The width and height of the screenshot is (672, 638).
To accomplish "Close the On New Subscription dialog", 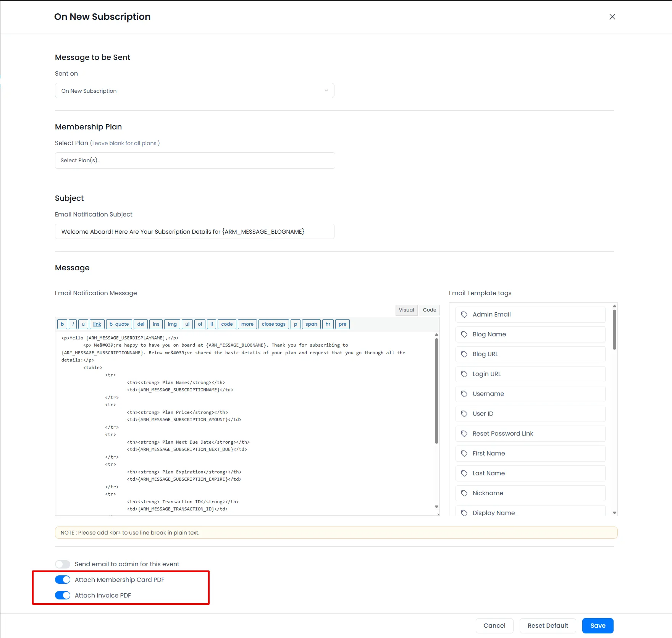I will pos(612,17).
